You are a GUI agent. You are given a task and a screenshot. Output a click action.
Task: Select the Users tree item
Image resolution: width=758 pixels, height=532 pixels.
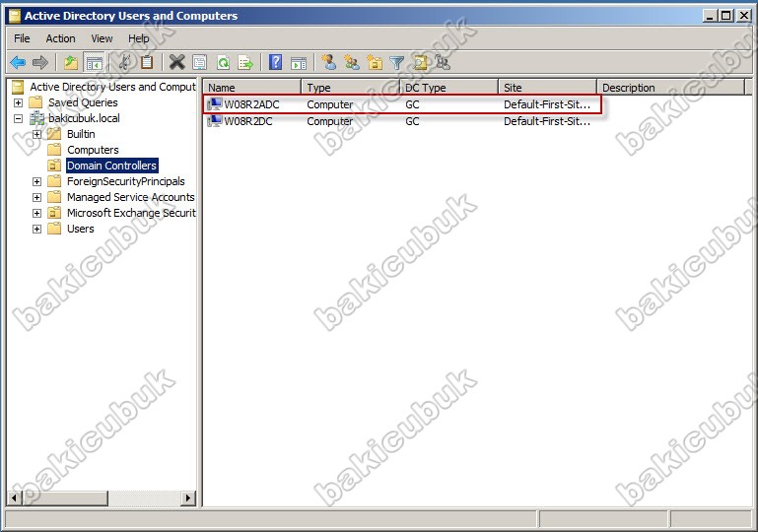tap(80, 229)
